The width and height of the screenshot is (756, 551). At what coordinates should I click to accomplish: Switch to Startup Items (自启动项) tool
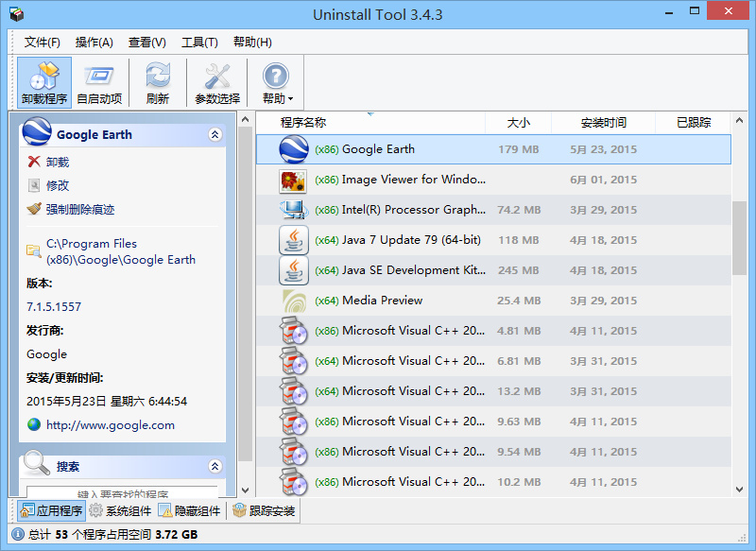point(99,82)
